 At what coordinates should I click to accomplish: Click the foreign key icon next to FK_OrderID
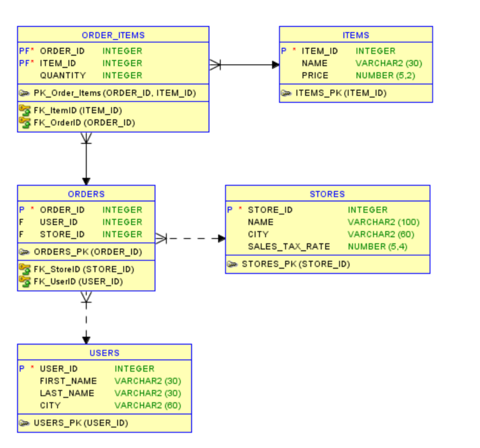[25, 122]
